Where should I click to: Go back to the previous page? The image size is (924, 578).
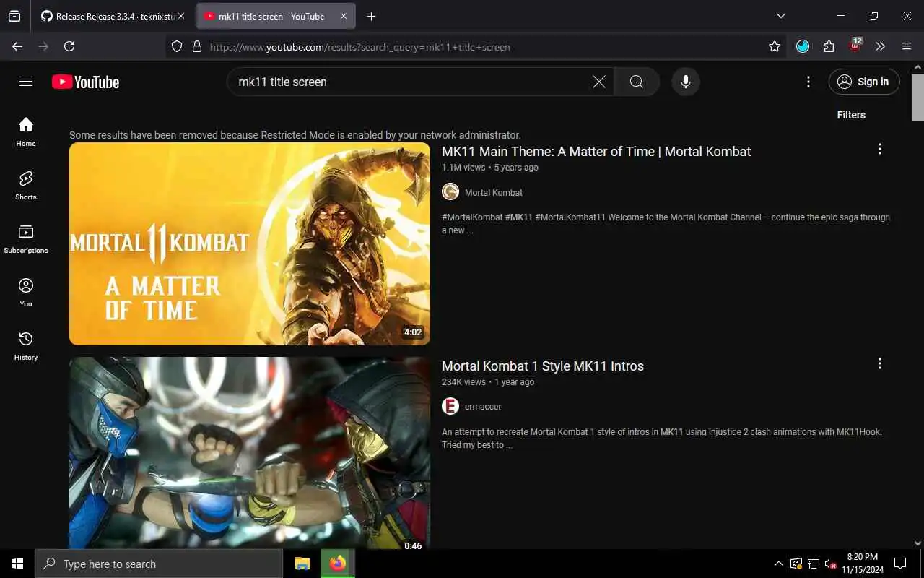coord(17,46)
